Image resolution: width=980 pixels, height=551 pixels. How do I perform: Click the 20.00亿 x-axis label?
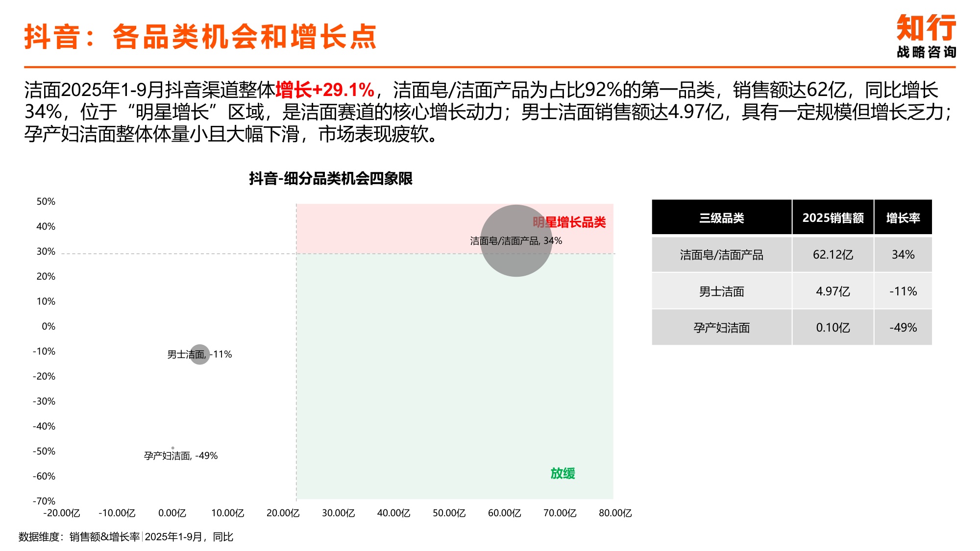(x=283, y=513)
